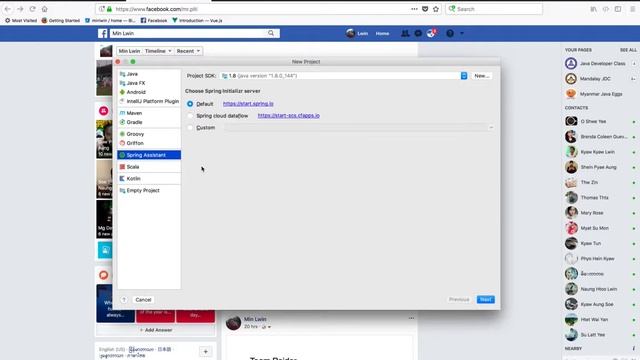Click browser forward arrow
Image resolution: width=640 pixels, height=360 pixels.
[x=20, y=9]
